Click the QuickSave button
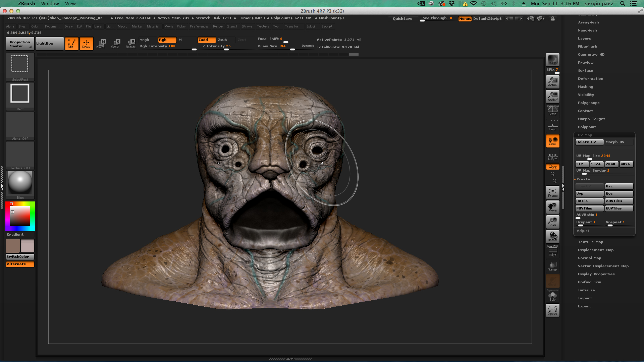This screenshot has height=362, width=644. pyautogui.click(x=402, y=19)
